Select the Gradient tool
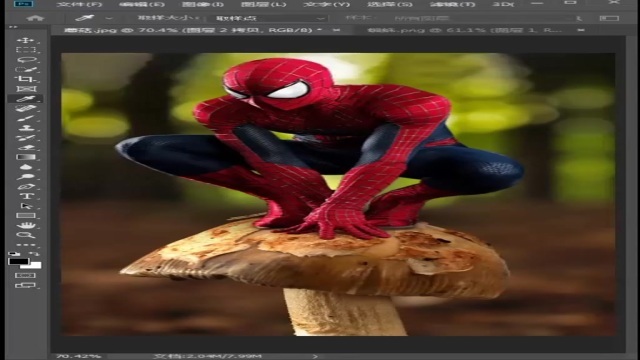Image resolution: width=640 pixels, height=360 pixels. tap(26, 157)
